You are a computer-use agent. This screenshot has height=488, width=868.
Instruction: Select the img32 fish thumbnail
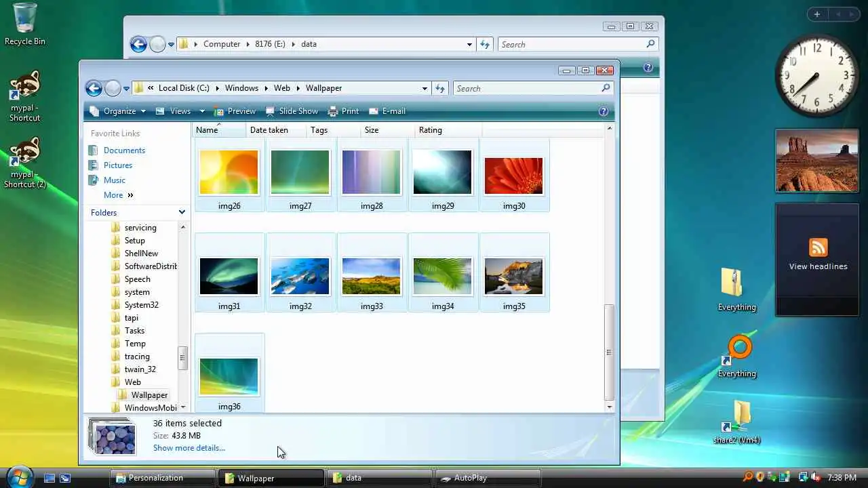pos(300,278)
